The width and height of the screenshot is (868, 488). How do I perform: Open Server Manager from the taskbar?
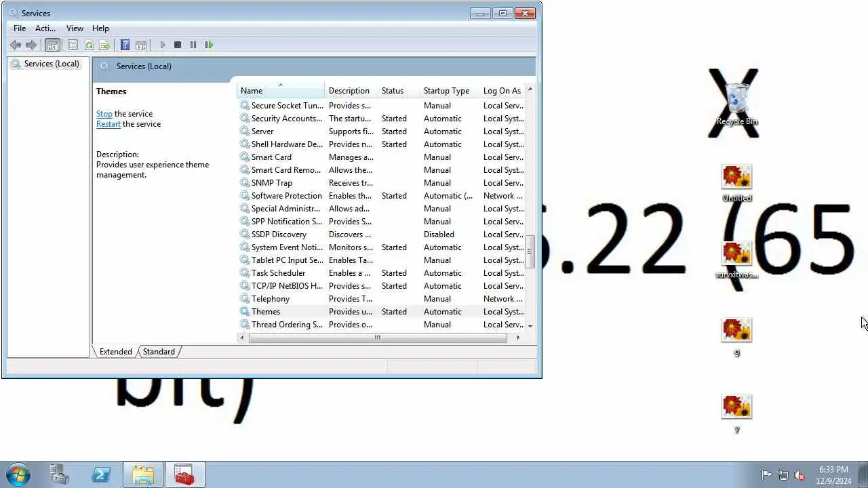60,474
